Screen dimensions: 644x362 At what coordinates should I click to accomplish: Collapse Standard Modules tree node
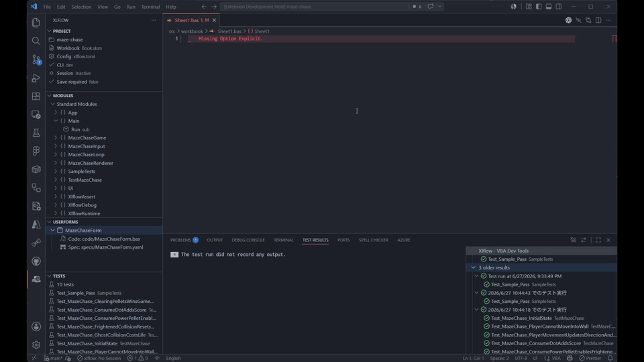pyautogui.click(x=52, y=105)
